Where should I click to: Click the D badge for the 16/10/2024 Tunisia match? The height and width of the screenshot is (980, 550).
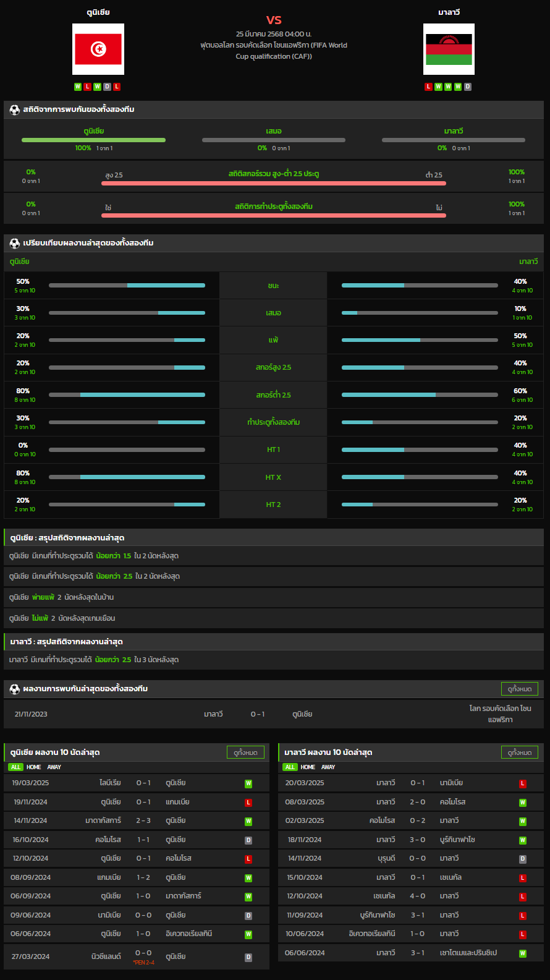(248, 840)
